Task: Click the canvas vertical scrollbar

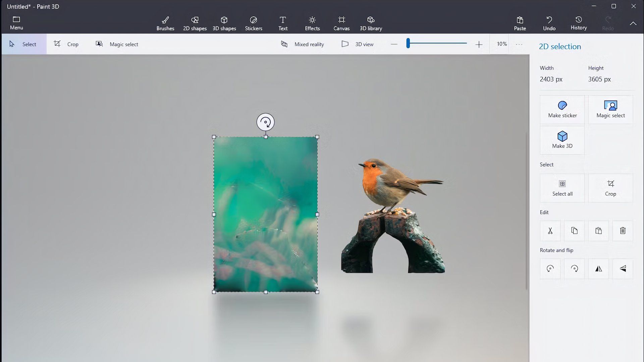Action: point(527,210)
